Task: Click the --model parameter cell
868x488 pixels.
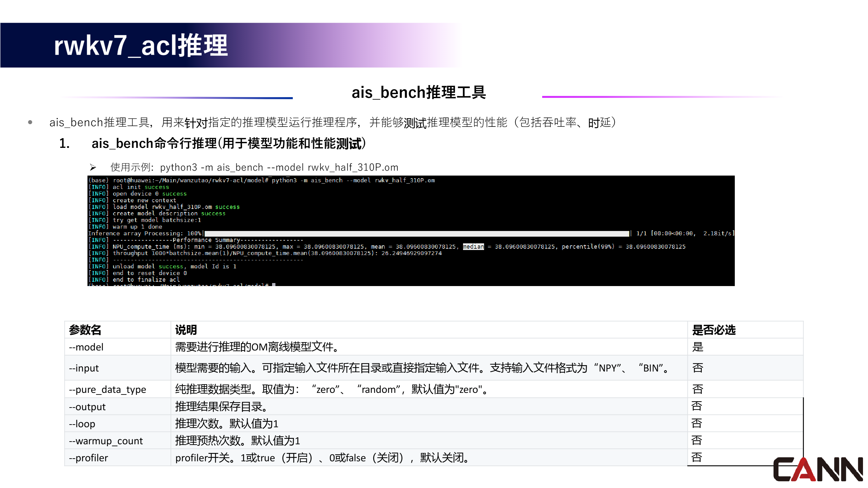Action: [86, 347]
